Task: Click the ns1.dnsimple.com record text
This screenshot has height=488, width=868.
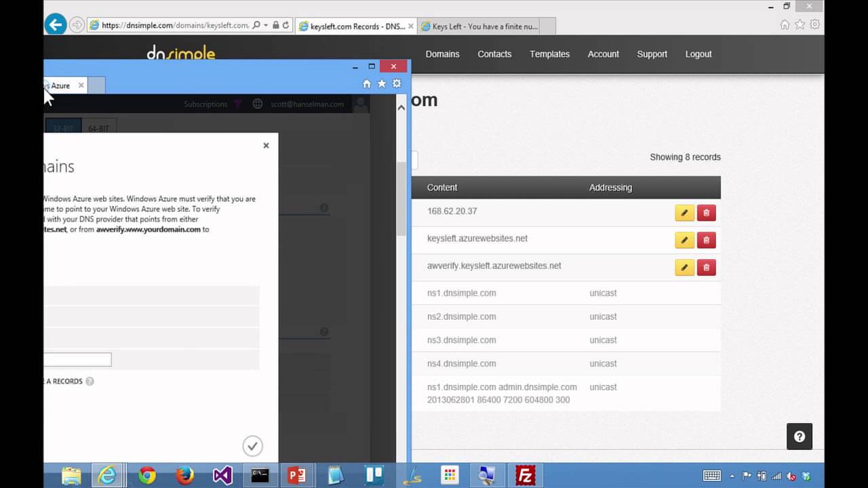Action: 461,293
